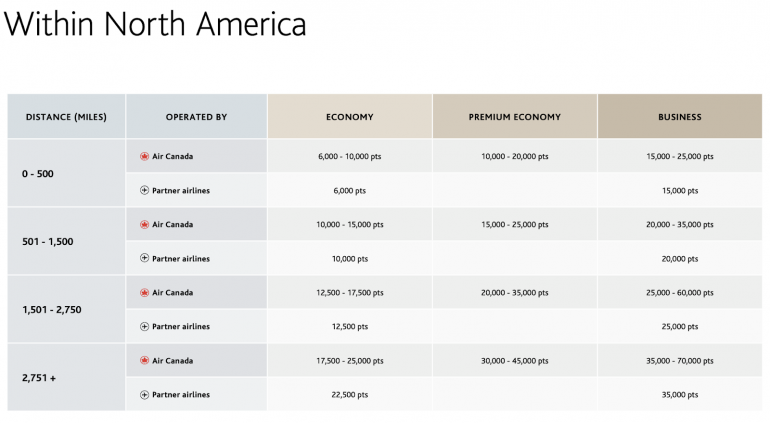Select the Economy column header
This screenshot has width=770, height=423.
coord(350,117)
